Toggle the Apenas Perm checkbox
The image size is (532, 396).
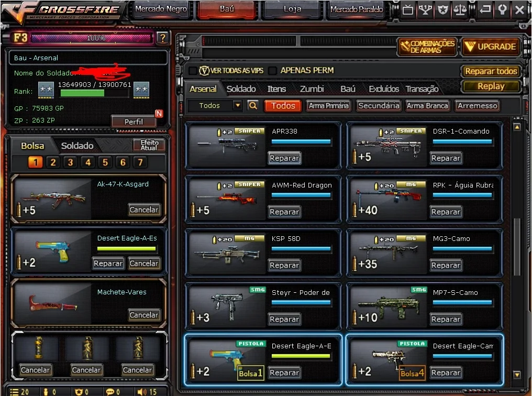(x=272, y=71)
